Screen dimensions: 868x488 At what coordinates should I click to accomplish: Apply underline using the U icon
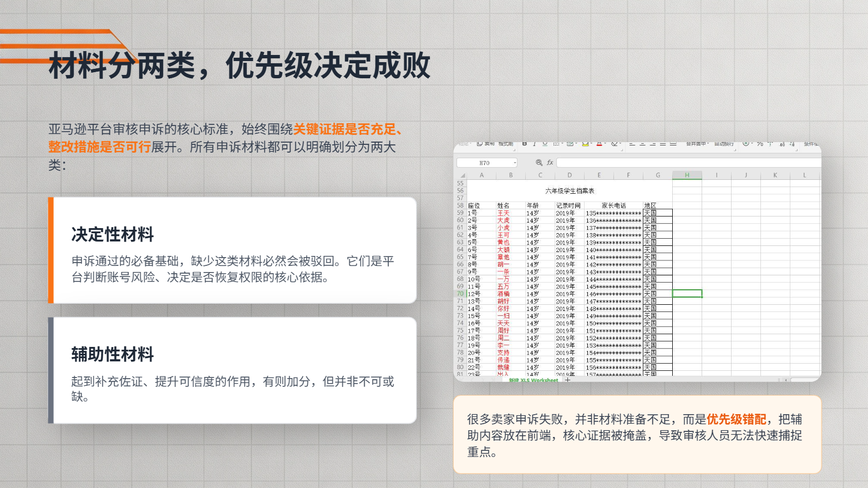point(545,144)
